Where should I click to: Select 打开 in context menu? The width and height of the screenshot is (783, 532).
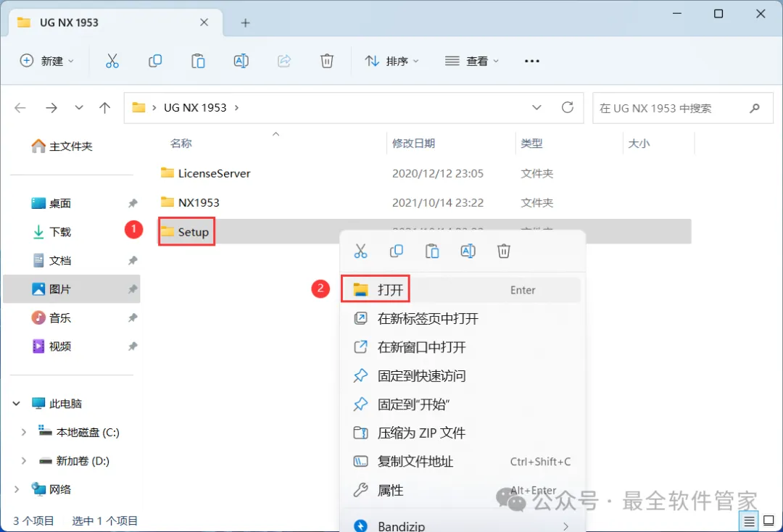point(461,290)
